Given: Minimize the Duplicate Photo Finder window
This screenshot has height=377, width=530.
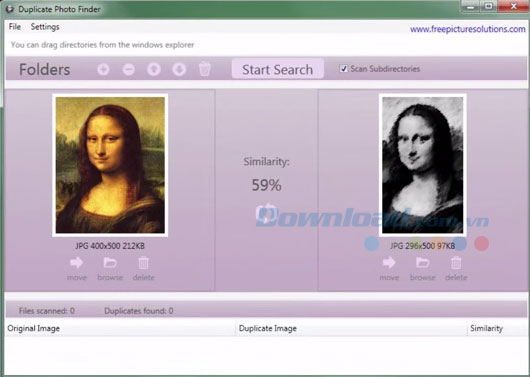Looking at the screenshot, I should click(471, 6).
